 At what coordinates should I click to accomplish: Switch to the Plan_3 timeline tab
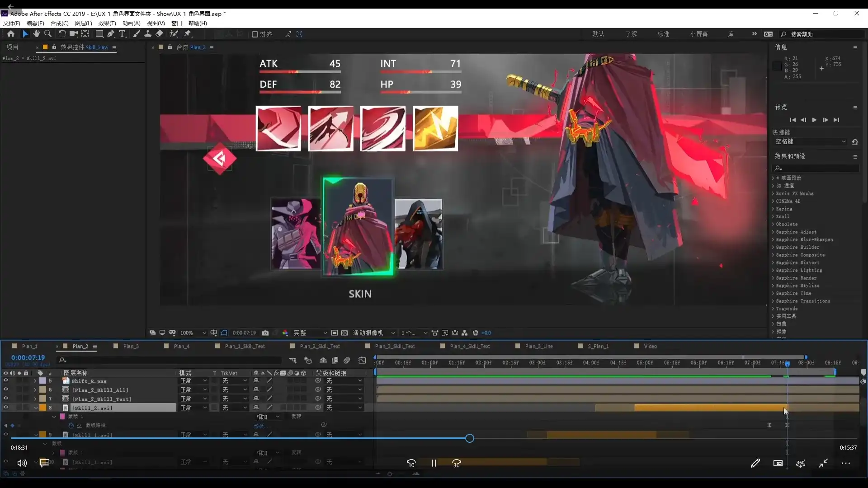tap(131, 347)
